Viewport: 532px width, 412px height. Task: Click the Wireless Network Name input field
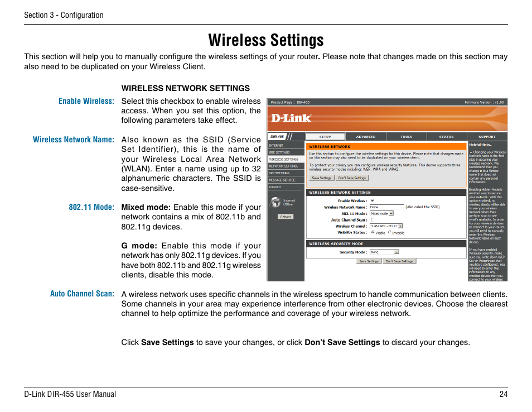pos(387,207)
